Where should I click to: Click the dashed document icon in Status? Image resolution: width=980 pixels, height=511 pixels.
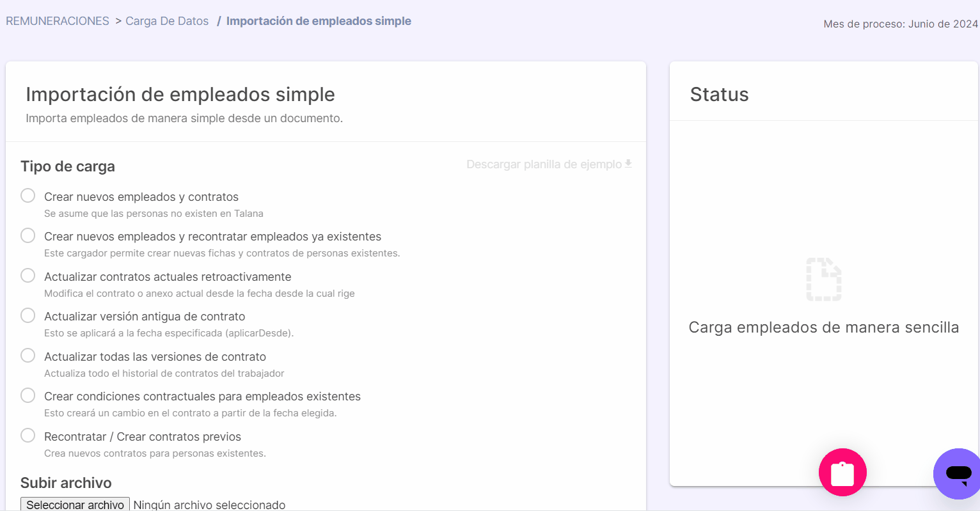[x=824, y=279]
